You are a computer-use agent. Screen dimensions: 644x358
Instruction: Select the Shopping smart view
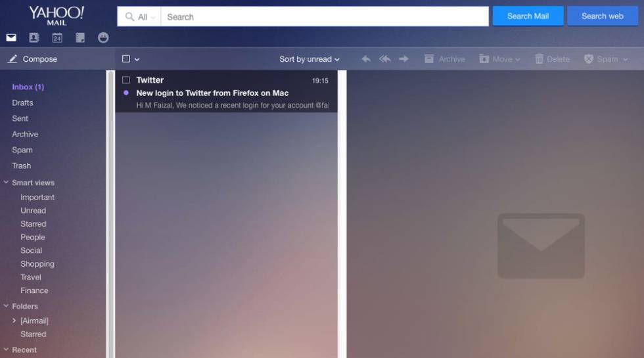click(x=37, y=264)
